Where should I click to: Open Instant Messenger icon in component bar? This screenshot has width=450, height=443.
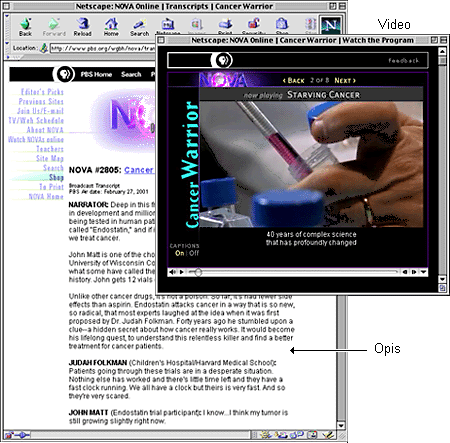[296, 435]
